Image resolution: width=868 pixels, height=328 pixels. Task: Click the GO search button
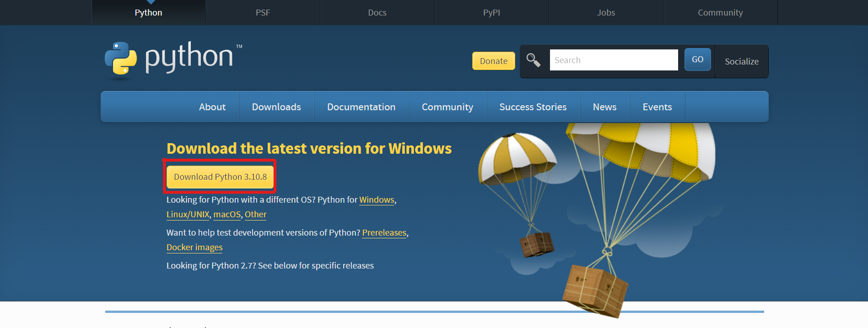[x=698, y=59]
